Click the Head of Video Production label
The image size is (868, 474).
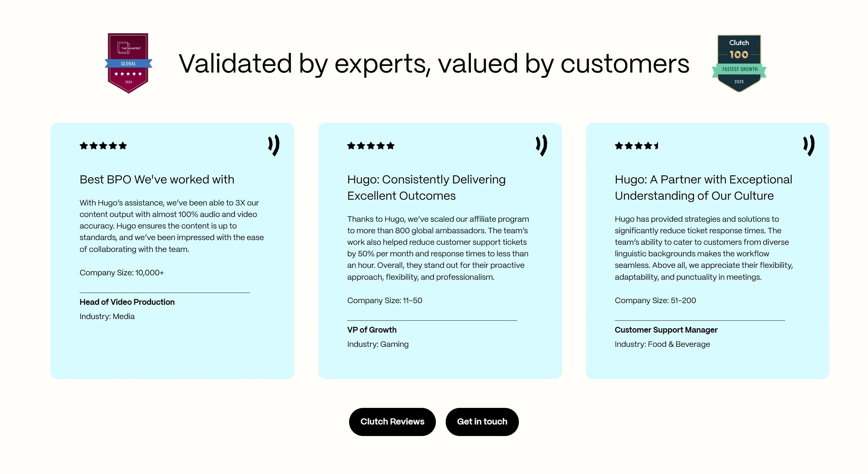pyautogui.click(x=127, y=302)
